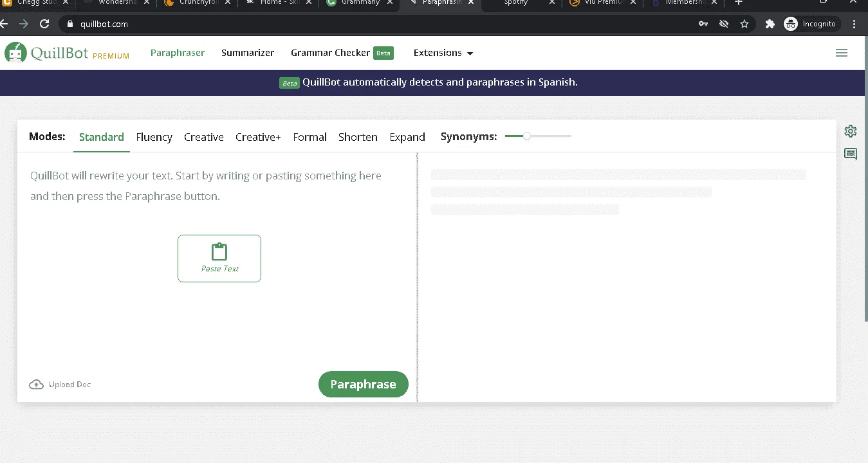Click the green Paraphrase button
The image size is (868, 463).
pyautogui.click(x=364, y=384)
